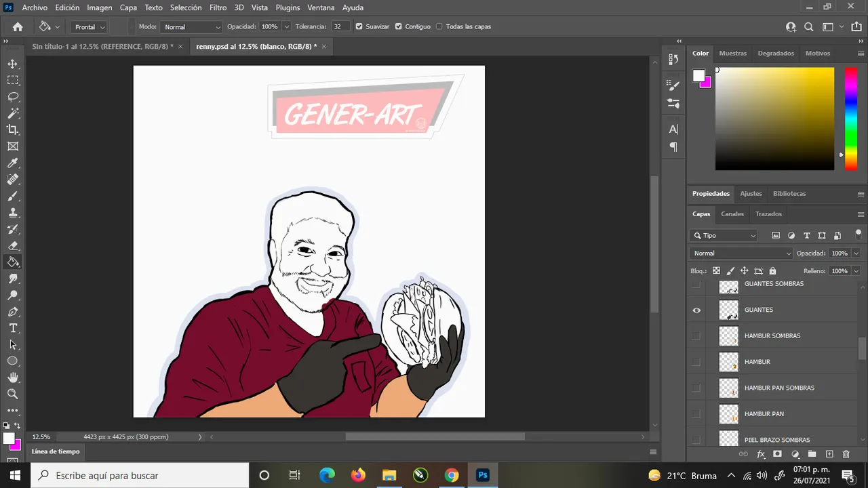Select the Pen tool
Image resolution: width=868 pixels, height=488 pixels.
tap(13, 312)
